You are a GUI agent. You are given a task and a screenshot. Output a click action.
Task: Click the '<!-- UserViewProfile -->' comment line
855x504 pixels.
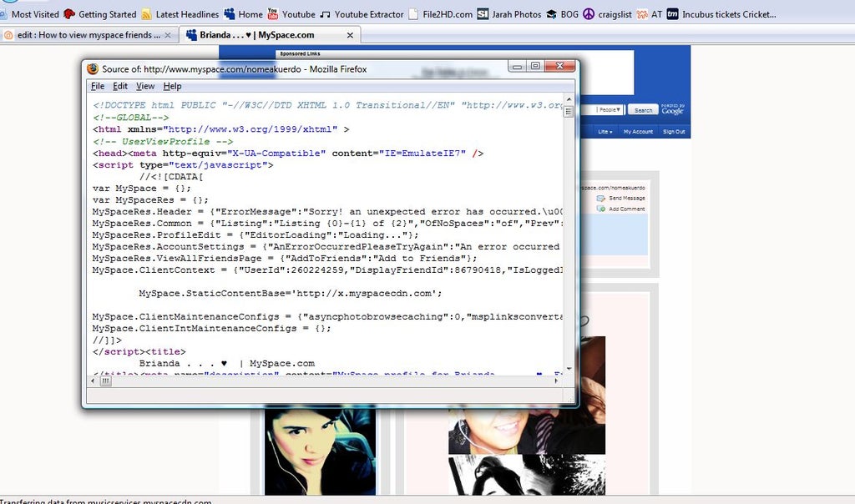pyautogui.click(x=163, y=141)
